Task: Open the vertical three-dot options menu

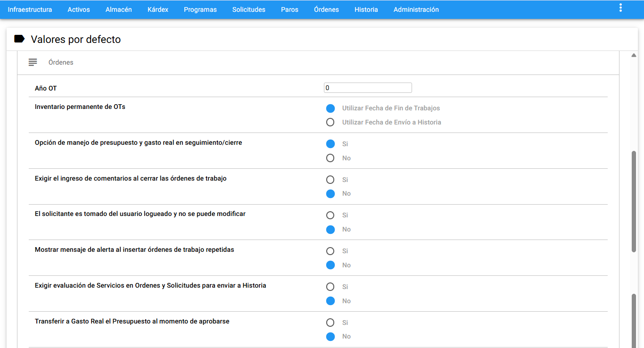Action: (x=620, y=8)
